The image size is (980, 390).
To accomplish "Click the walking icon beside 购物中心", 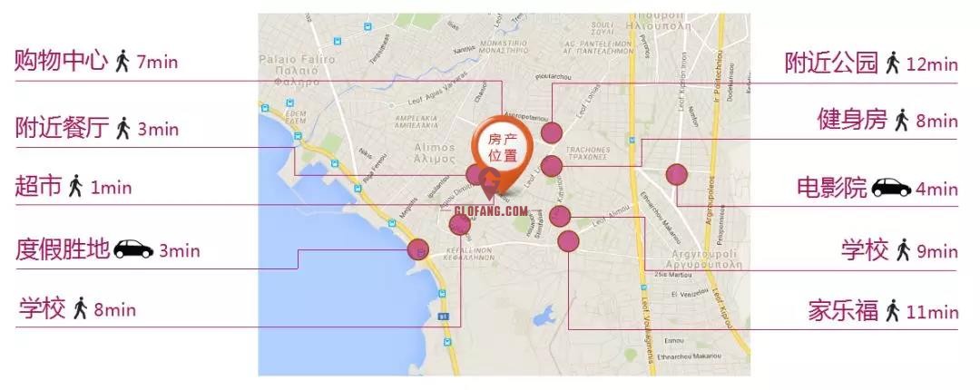I will (122, 62).
